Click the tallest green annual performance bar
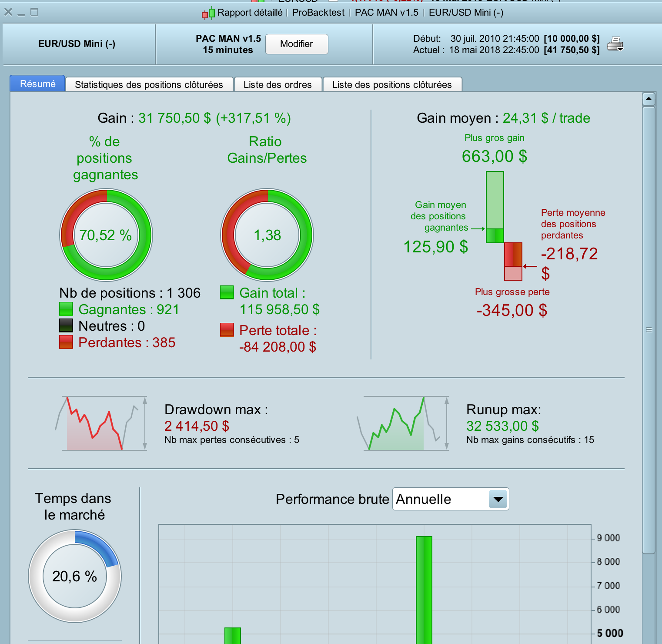This screenshot has width=662, height=644. point(424,590)
